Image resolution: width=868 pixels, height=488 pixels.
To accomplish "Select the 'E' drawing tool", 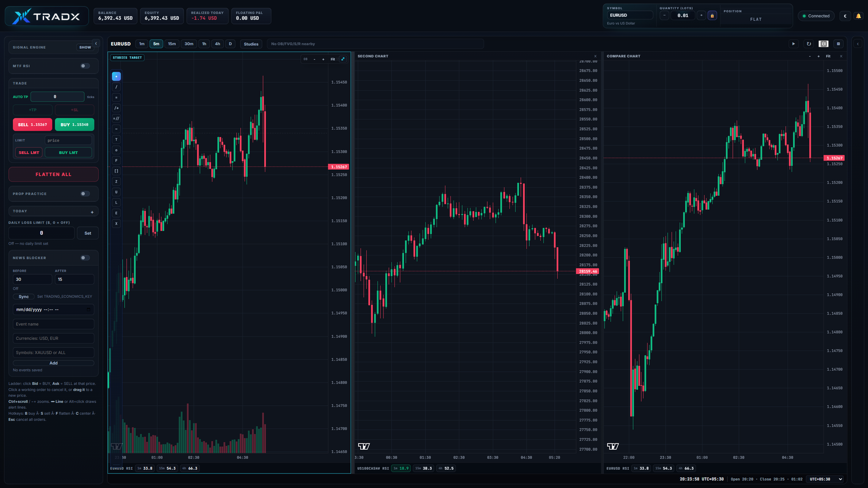I will (116, 213).
